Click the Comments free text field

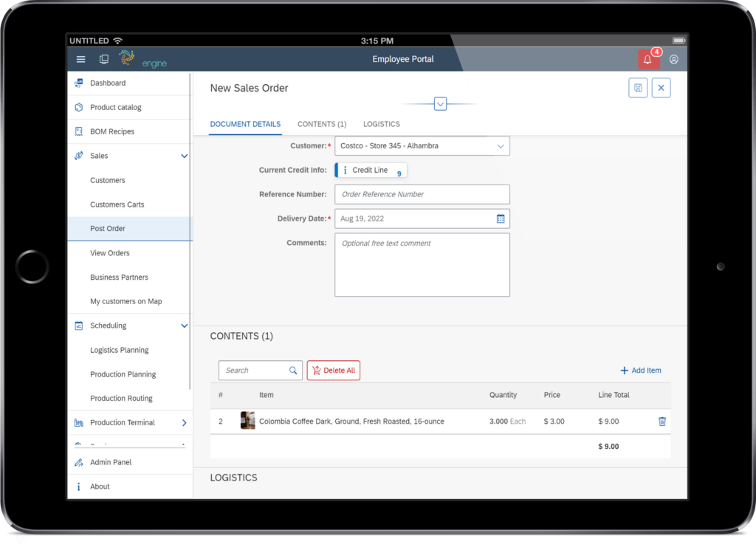422,264
